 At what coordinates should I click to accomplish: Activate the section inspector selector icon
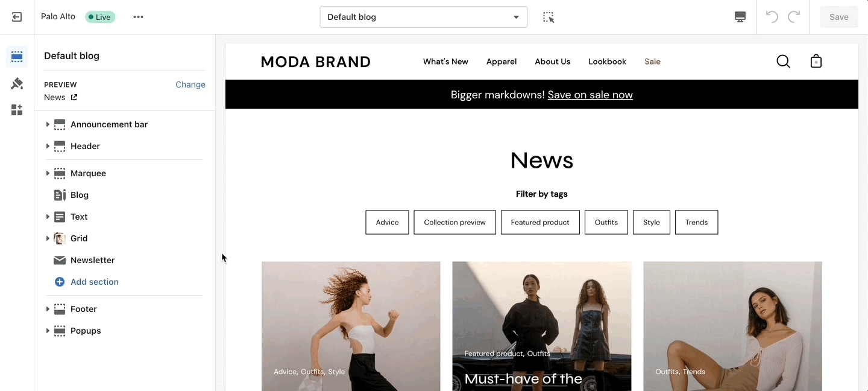click(x=549, y=17)
